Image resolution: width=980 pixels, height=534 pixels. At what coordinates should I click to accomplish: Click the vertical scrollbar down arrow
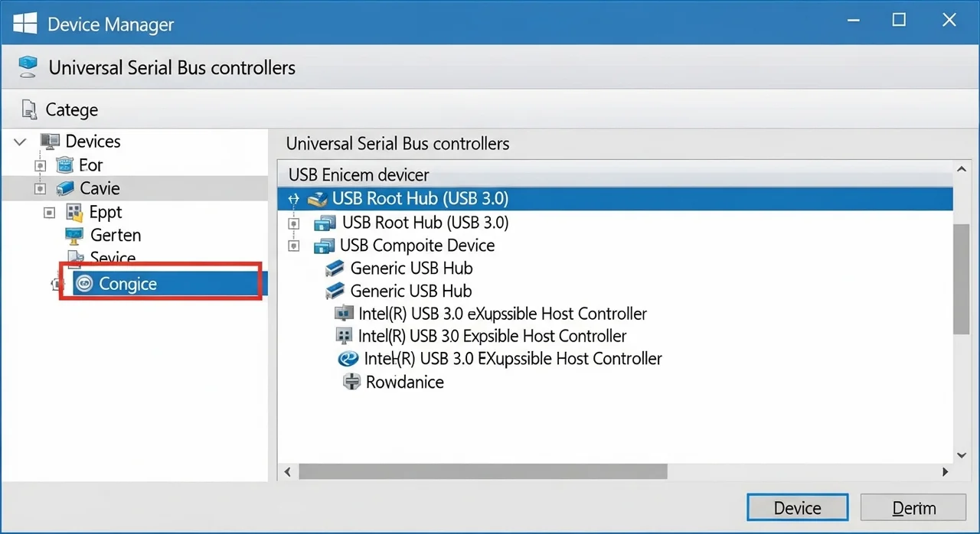tap(962, 455)
